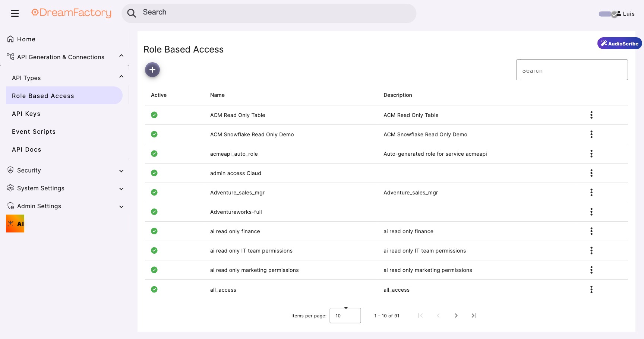The width and height of the screenshot is (644, 339).
Task: Expand the System Settings section
Action: (x=121, y=188)
